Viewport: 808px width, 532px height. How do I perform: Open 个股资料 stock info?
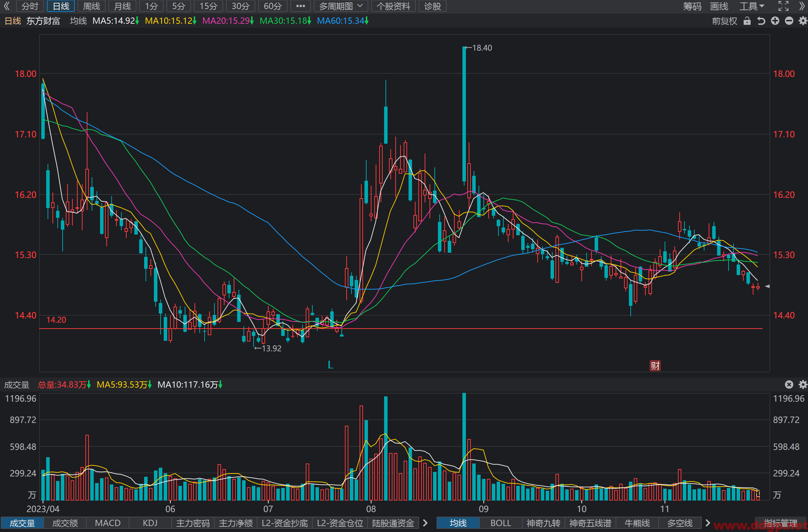point(393,6)
